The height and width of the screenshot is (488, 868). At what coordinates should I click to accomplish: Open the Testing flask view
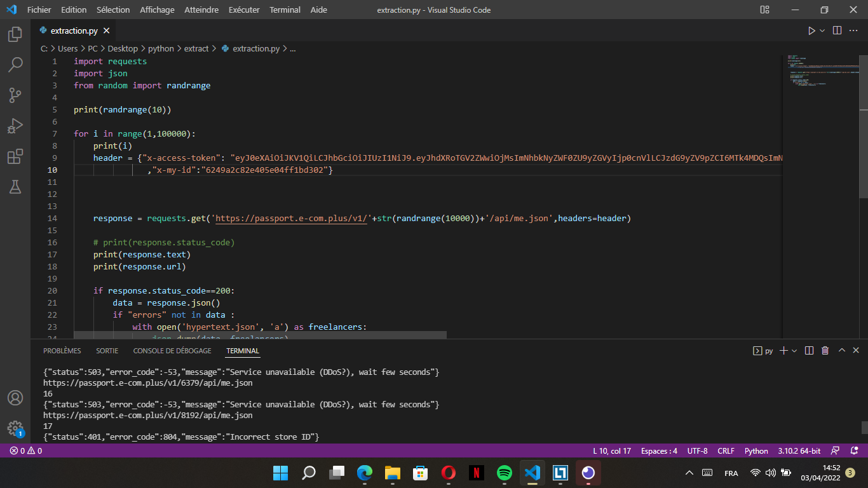pos(15,187)
